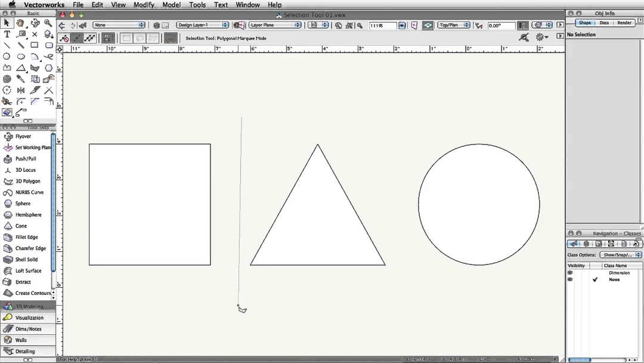Screen dimensions: 644x363
Task: Open the Layer Plane dropdown
Action: [275, 25]
